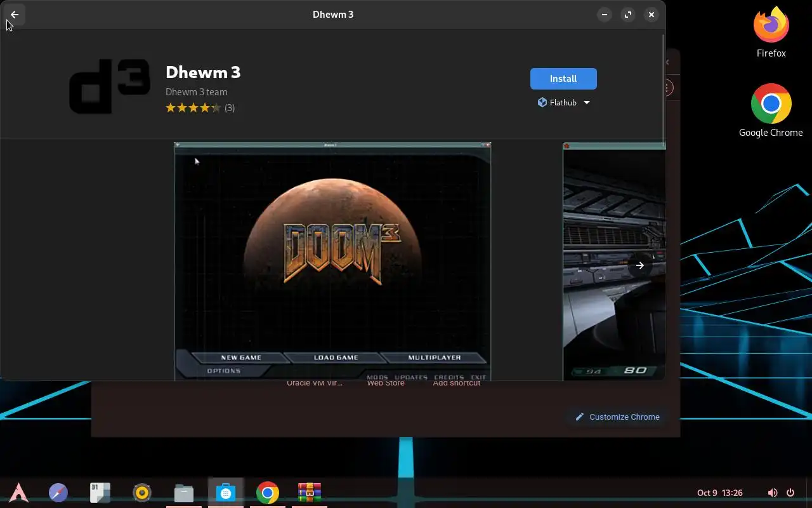Click the Software store icon in taskbar

pyautogui.click(x=226, y=493)
